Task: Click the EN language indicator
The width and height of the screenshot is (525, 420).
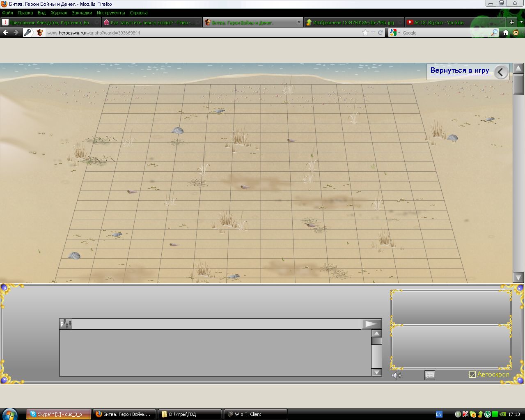Action: [x=439, y=414]
